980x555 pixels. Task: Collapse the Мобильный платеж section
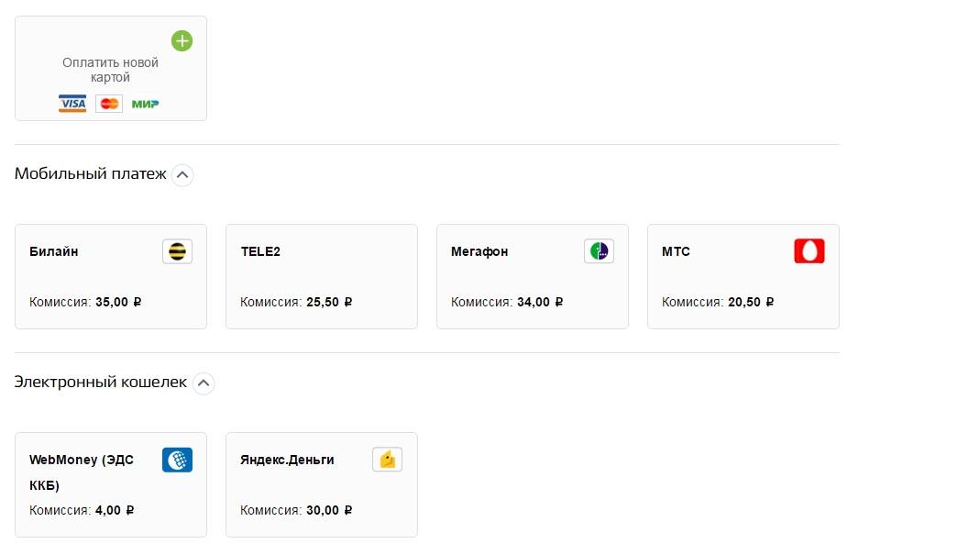[x=182, y=174]
